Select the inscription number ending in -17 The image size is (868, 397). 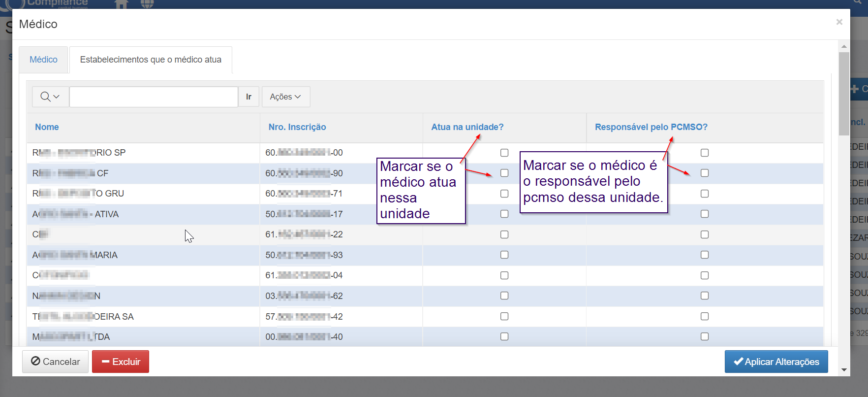point(304,214)
